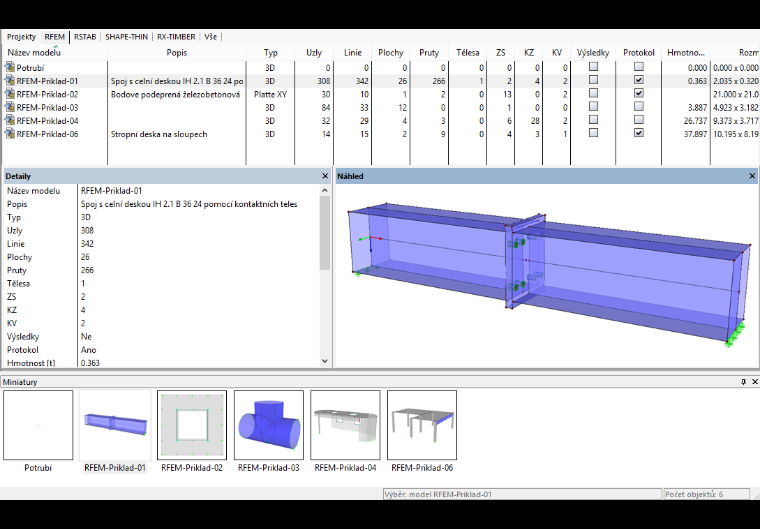Click description 'Bodove podeprená železobetonová'
Screen dimensions: 760x529
(175, 95)
